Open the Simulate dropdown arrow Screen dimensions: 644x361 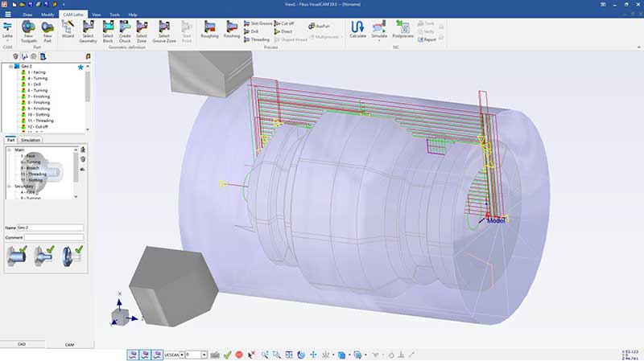pos(379,40)
